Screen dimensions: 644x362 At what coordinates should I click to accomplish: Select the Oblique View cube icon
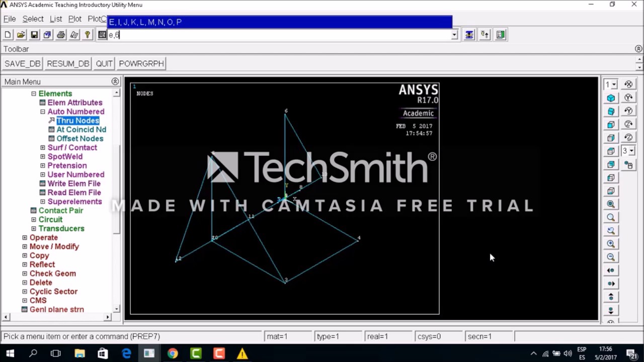tap(611, 111)
